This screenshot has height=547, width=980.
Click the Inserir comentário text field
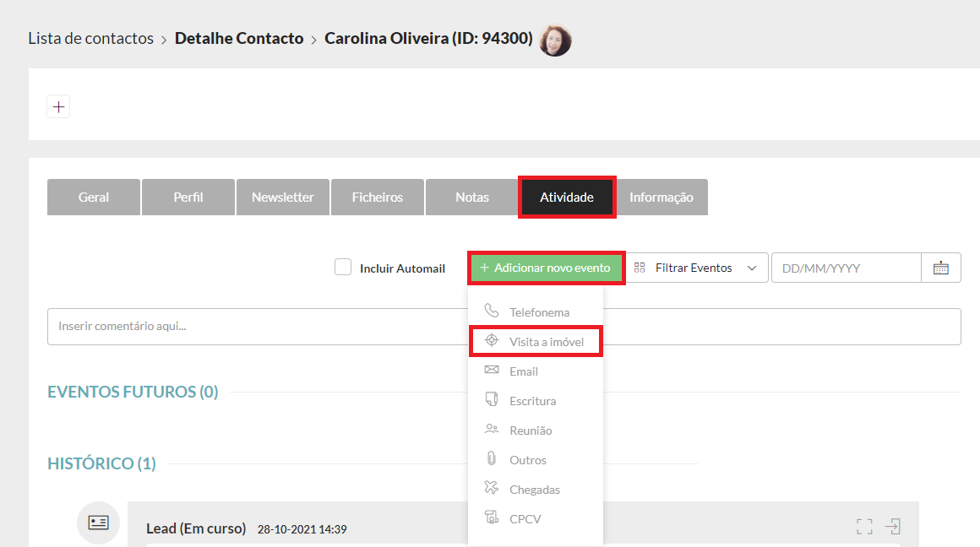pos(253,326)
